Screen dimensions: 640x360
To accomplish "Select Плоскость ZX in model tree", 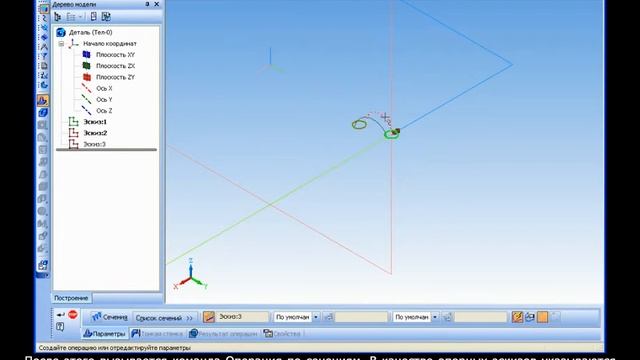I will 115,66.
